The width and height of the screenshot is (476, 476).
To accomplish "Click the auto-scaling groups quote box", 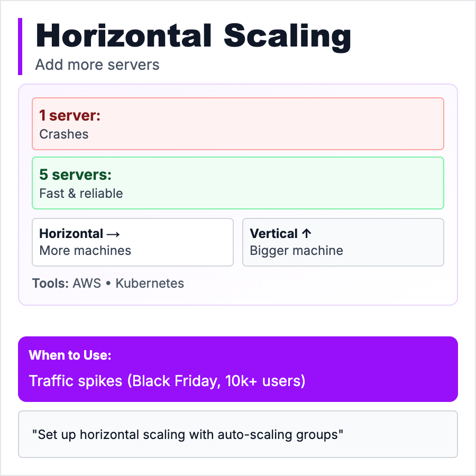I will (238, 434).
